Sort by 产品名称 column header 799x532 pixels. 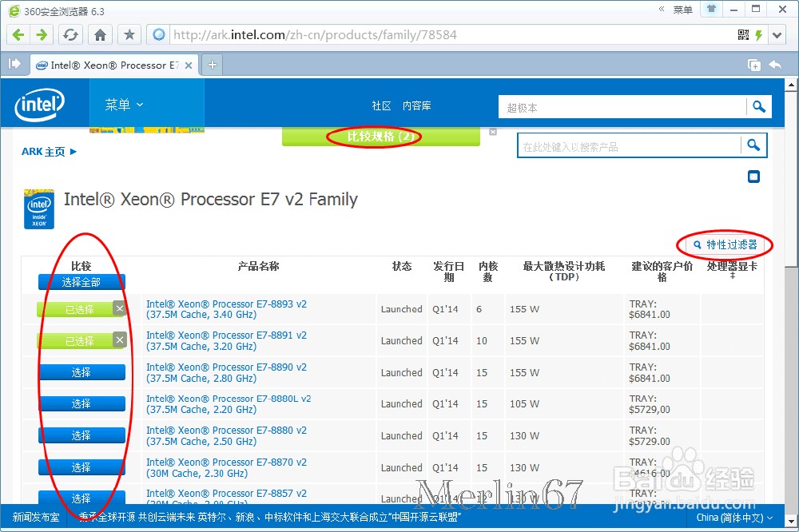coord(258,266)
